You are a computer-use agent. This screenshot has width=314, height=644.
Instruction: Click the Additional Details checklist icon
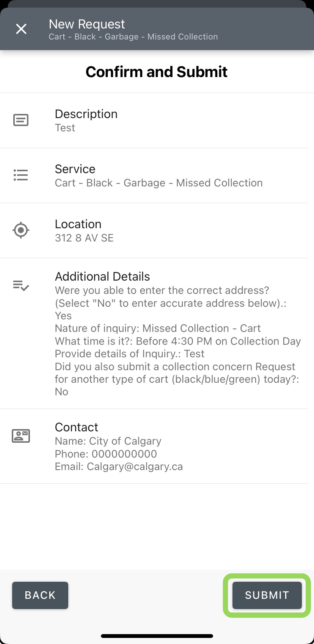click(21, 285)
